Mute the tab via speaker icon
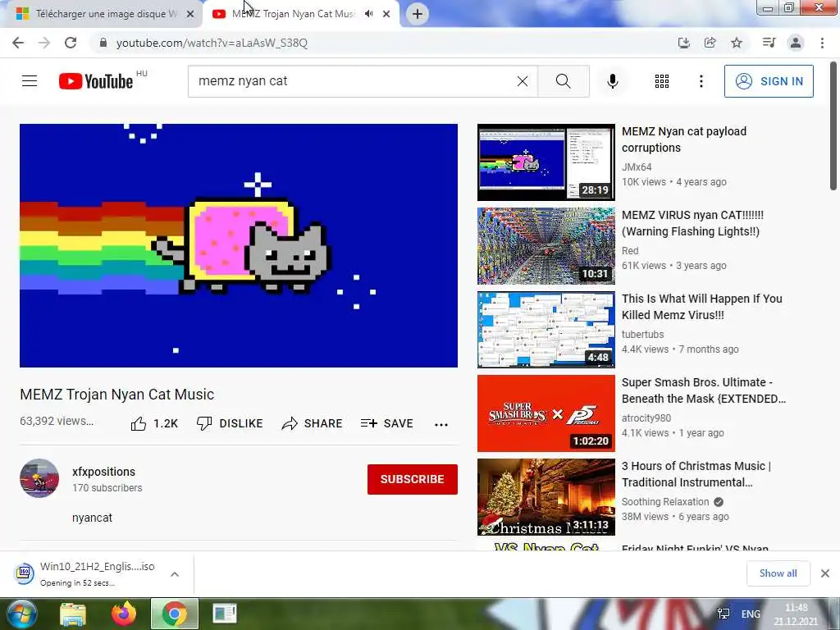The width and height of the screenshot is (840, 630). tap(368, 14)
